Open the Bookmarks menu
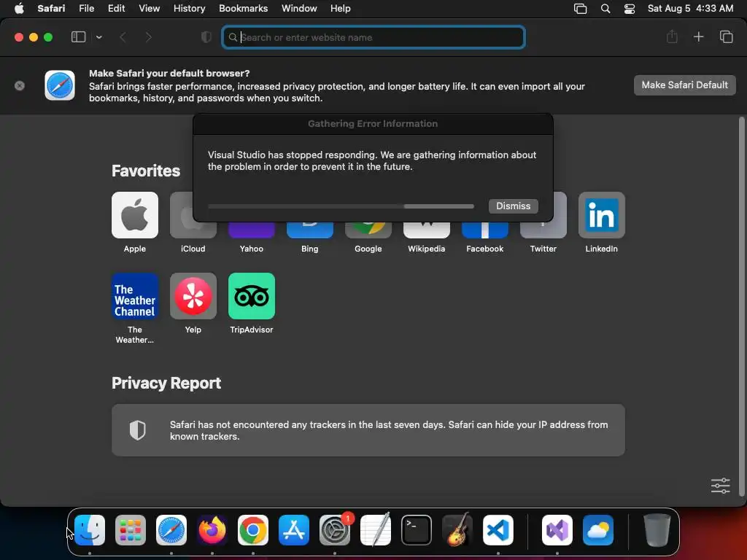The width and height of the screenshot is (747, 560). coord(243,8)
